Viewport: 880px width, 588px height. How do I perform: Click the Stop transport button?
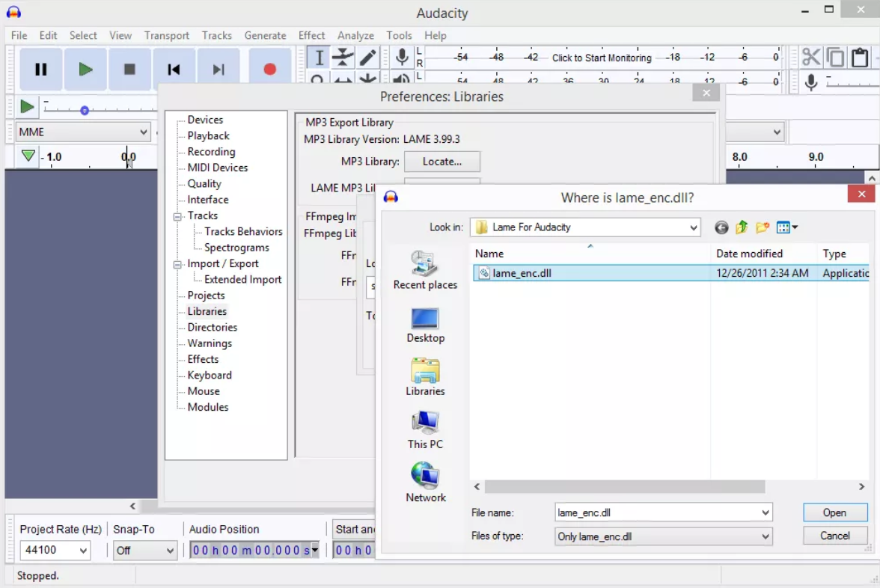click(x=129, y=69)
